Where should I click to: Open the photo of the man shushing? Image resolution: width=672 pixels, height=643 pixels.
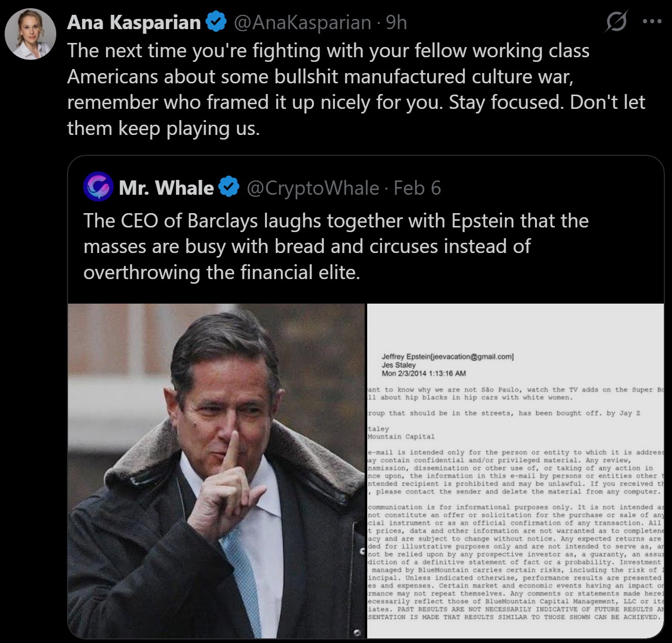[x=216, y=470]
